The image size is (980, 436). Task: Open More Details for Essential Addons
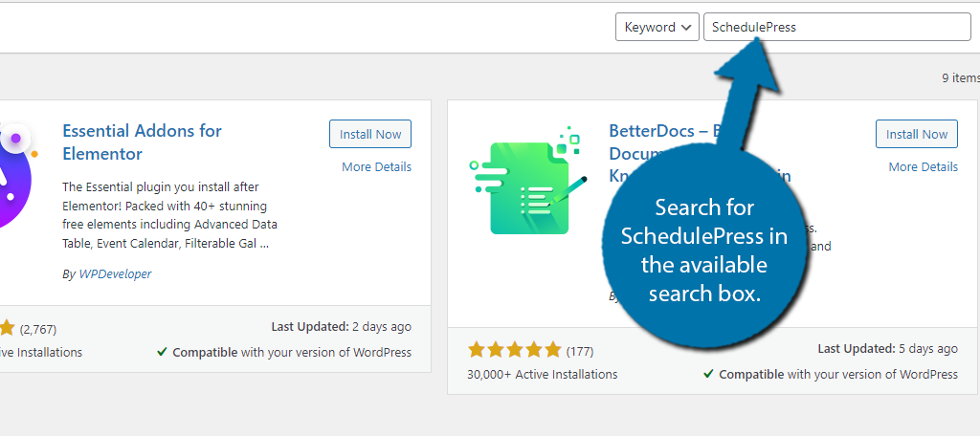(x=376, y=166)
